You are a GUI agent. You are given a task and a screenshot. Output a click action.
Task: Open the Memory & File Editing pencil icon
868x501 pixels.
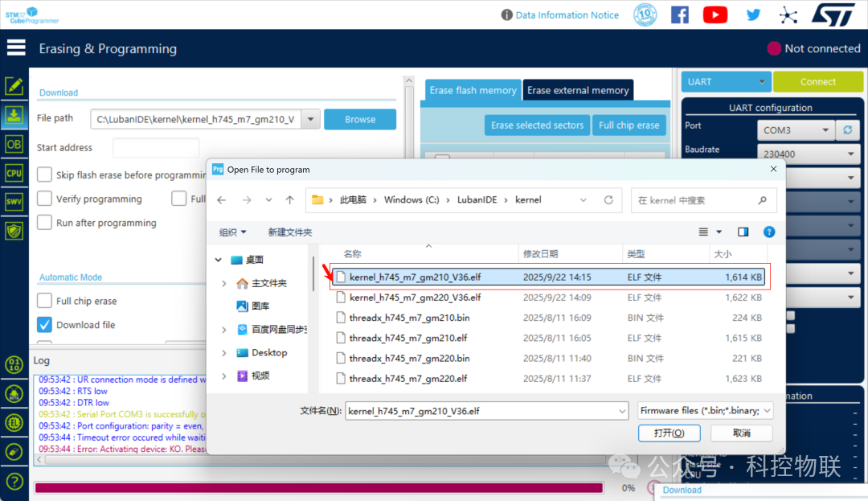(14, 86)
